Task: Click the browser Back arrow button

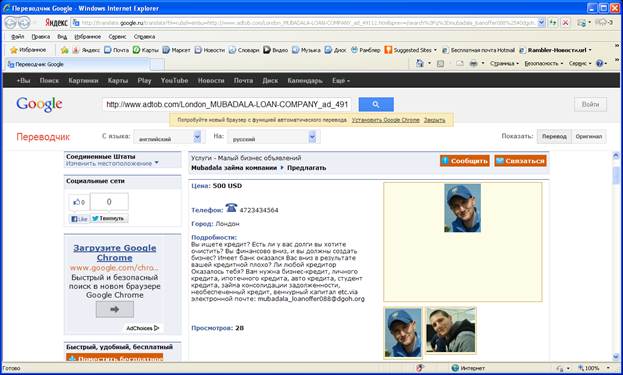Action: click(x=10, y=23)
